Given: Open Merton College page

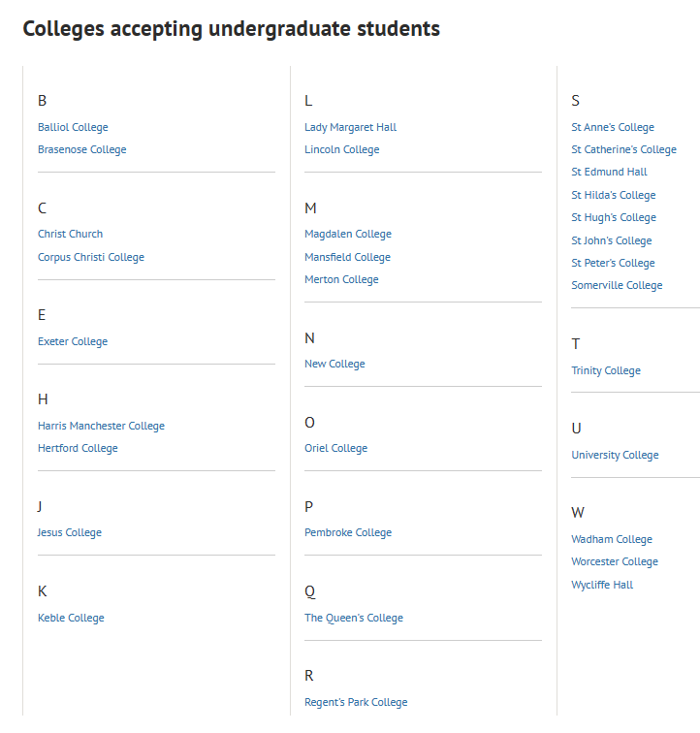Looking at the screenshot, I should pos(341,279).
